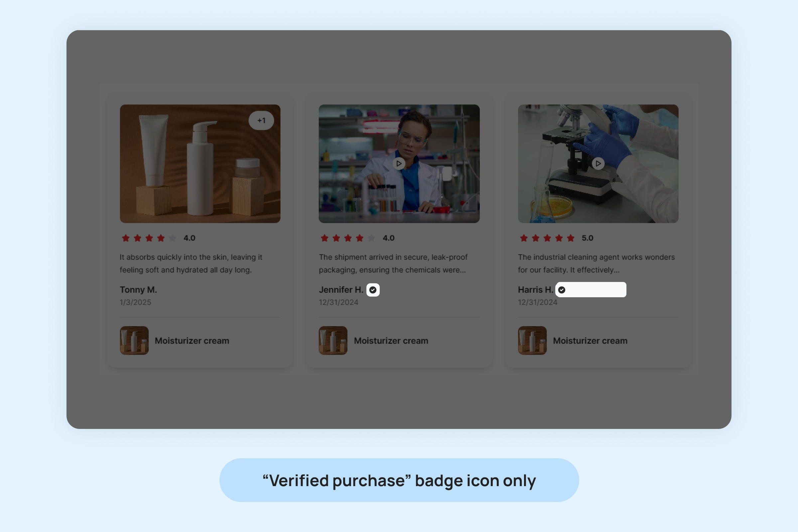The height and width of the screenshot is (532, 798).
Task: Open product thumbnail in Tonny M.'s card
Action: pyautogui.click(x=134, y=340)
